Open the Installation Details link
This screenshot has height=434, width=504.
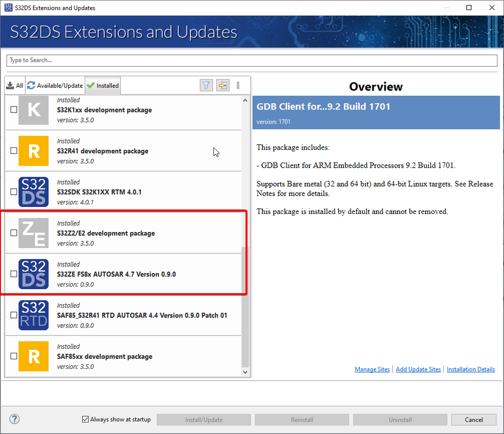coord(471,369)
